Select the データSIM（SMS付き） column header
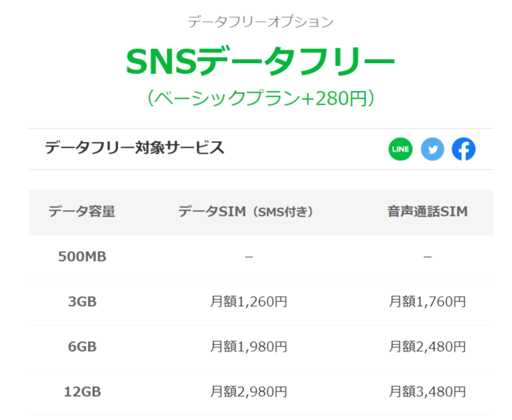Image resolution: width=512 pixels, height=420 pixels. 247,211
